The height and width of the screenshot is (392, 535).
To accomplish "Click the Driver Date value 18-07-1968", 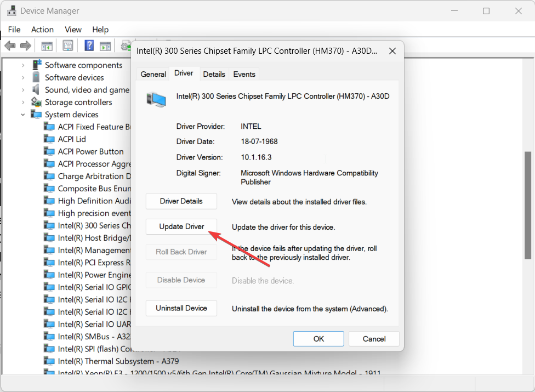I will [x=259, y=141].
